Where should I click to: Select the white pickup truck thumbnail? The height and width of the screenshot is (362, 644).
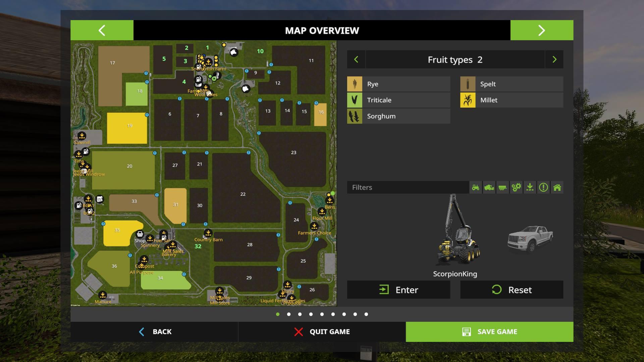530,239
